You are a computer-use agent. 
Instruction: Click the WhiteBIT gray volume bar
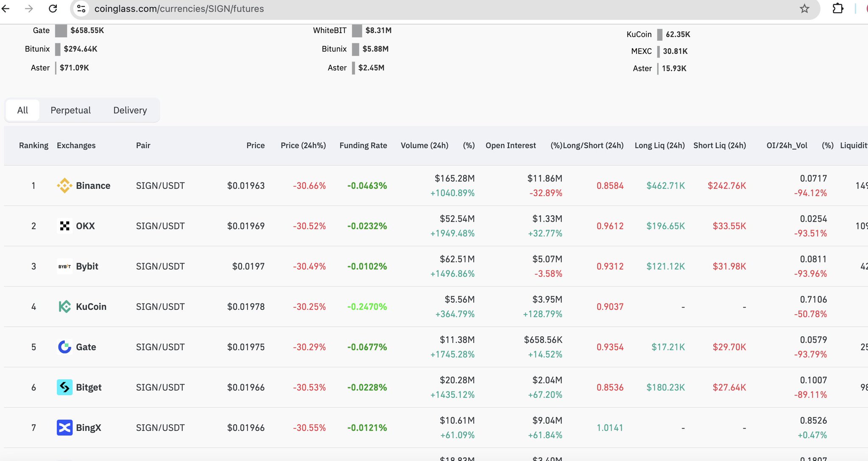357,31
